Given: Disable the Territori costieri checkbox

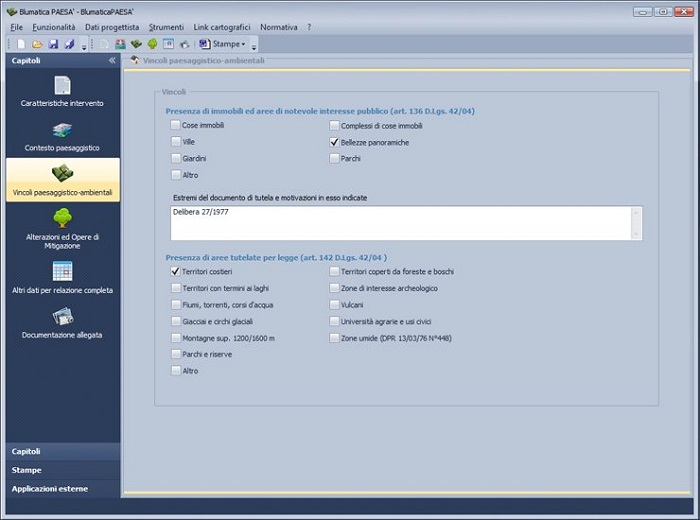Looking at the screenshot, I should click(x=175, y=271).
